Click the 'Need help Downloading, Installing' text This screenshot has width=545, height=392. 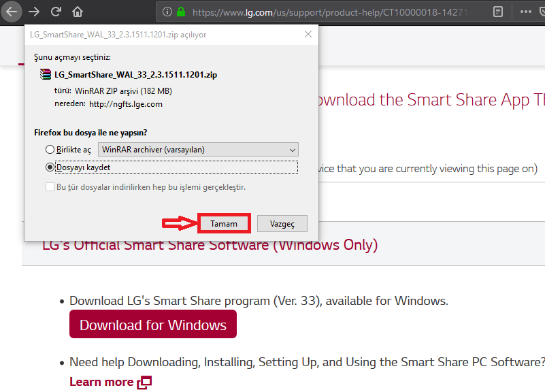point(307,362)
